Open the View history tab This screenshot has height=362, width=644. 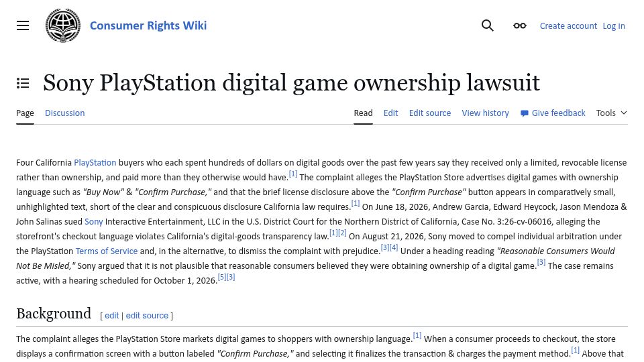point(485,113)
